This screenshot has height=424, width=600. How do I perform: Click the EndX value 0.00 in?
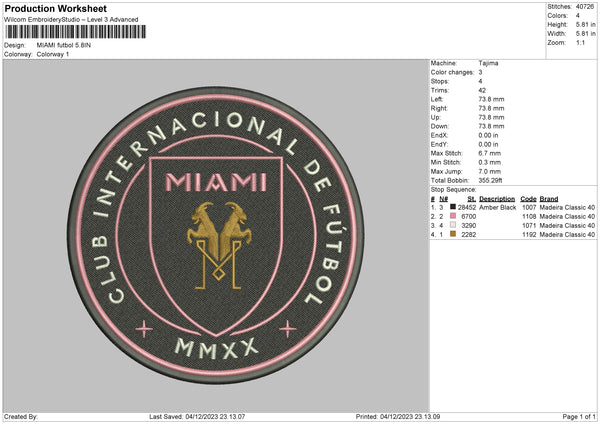(x=488, y=135)
